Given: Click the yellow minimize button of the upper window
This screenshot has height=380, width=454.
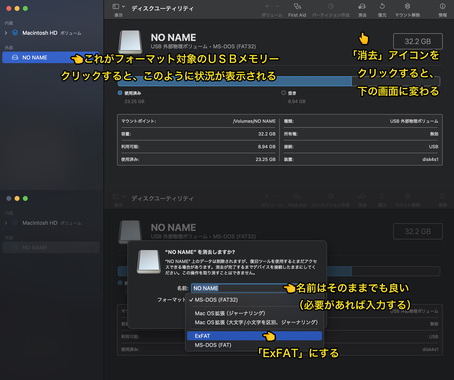Looking at the screenshot, I should click(x=17, y=8).
